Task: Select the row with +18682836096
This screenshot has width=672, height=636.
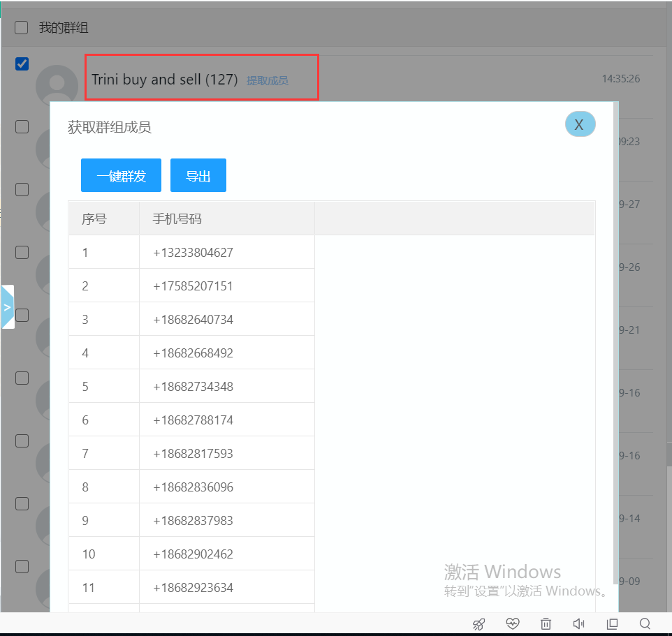Action: pos(193,487)
